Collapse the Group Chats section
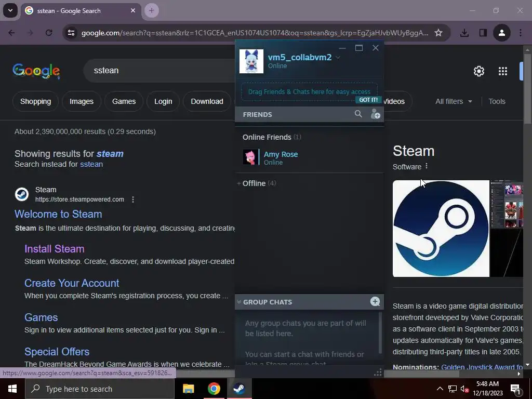The height and width of the screenshot is (399, 532). tap(239, 302)
